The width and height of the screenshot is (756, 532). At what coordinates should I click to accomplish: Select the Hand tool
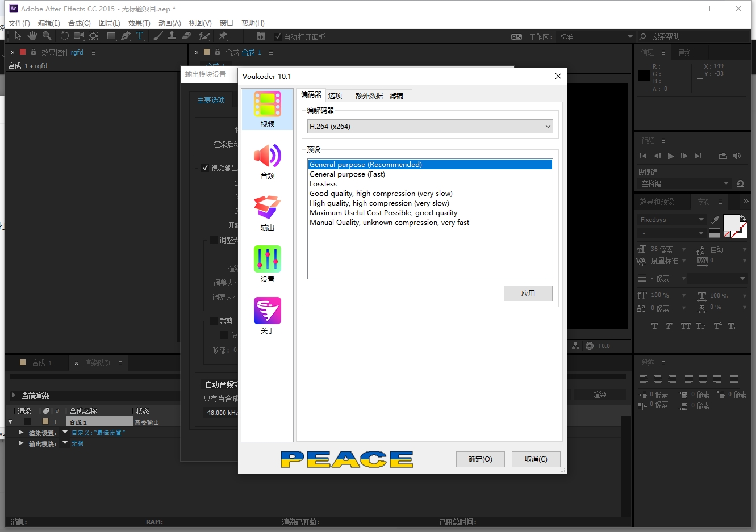pyautogui.click(x=32, y=36)
